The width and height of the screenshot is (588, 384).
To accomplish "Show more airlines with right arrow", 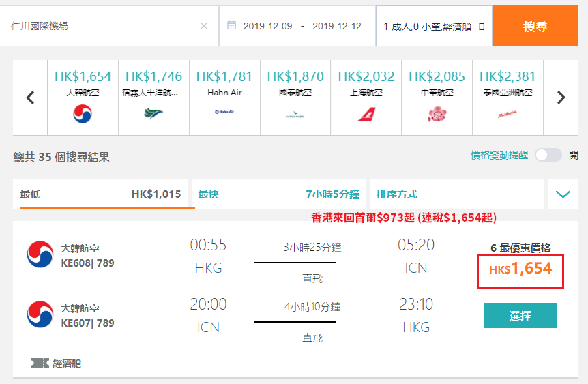I will 561,98.
